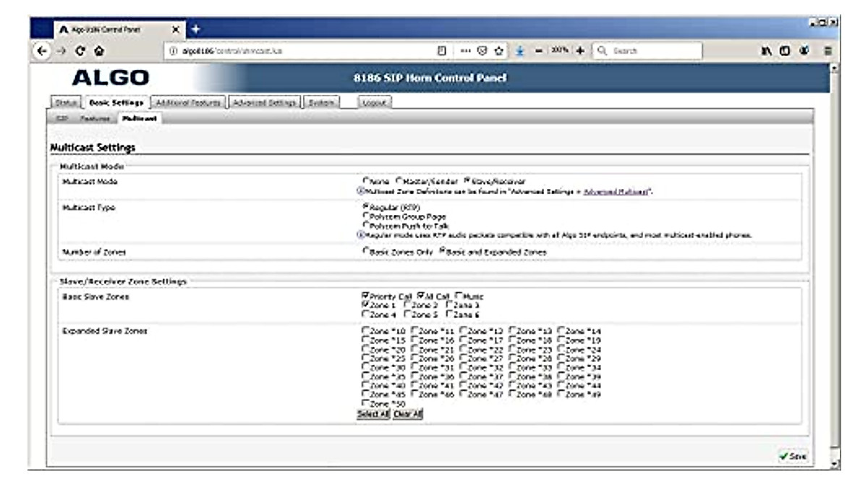
Task: Zoom out with the minus button
Action: 539,51
